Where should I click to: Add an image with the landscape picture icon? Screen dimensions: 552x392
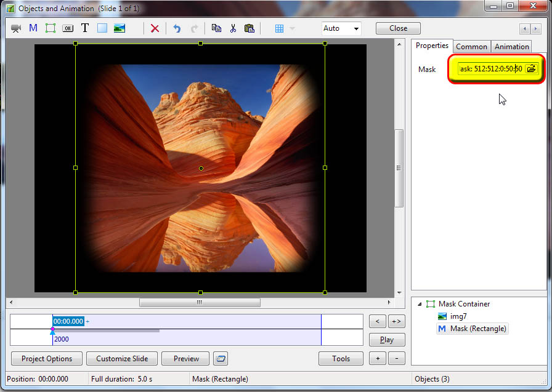(x=120, y=28)
